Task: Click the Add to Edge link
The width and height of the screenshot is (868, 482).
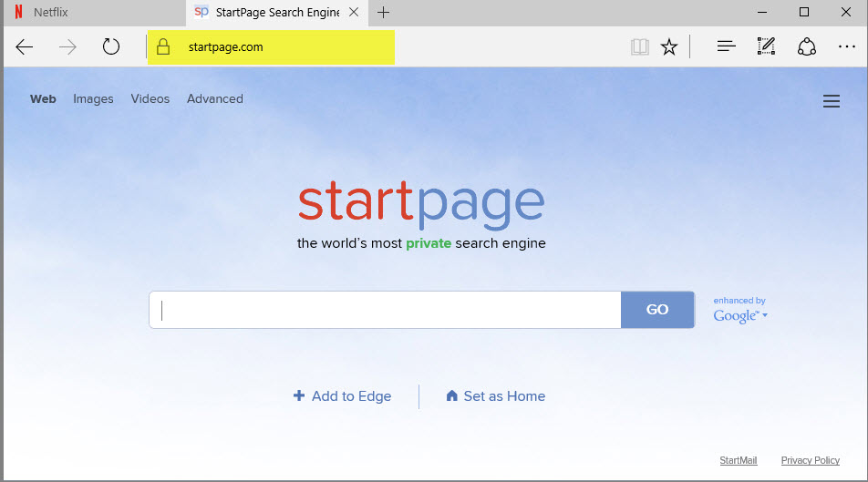Action: click(x=342, y=396)
